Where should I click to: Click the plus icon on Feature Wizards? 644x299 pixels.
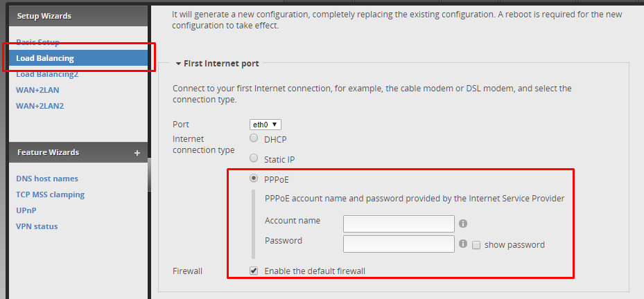click(x=137, y=152)
